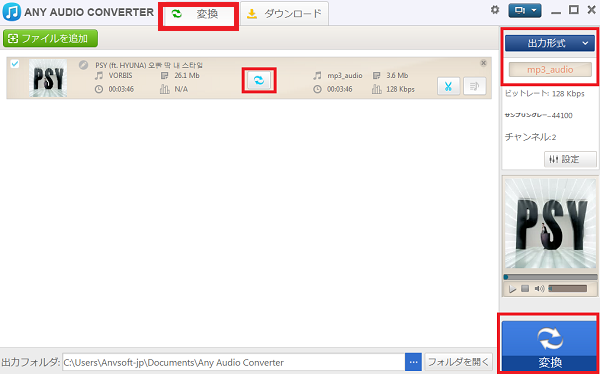
Task: Browse output folder with the ... button
Action: point(413,362)
